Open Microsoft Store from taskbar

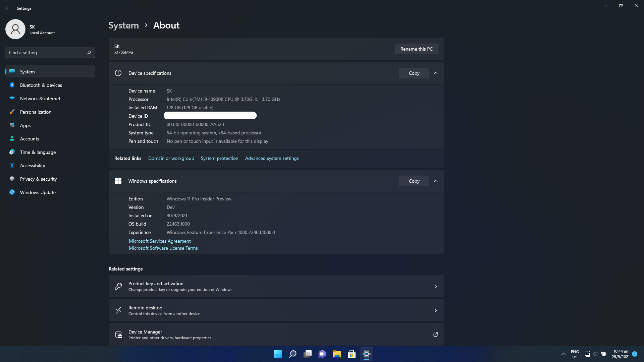(352, 354)
